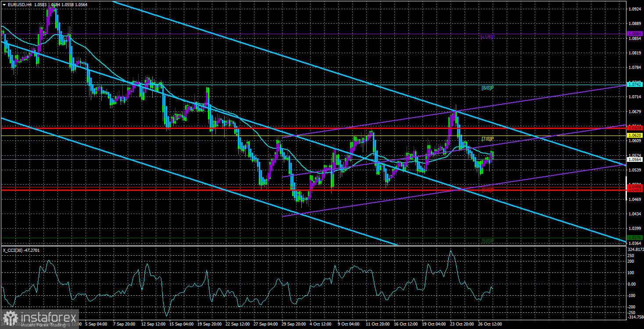This screenshot has height=329, width=644.
Task: Click the 22 Sep 12:00 time label
Action: pos(238,324)
